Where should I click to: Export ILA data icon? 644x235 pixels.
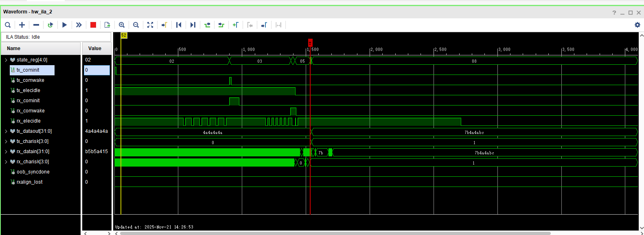(x=107, y=25)
